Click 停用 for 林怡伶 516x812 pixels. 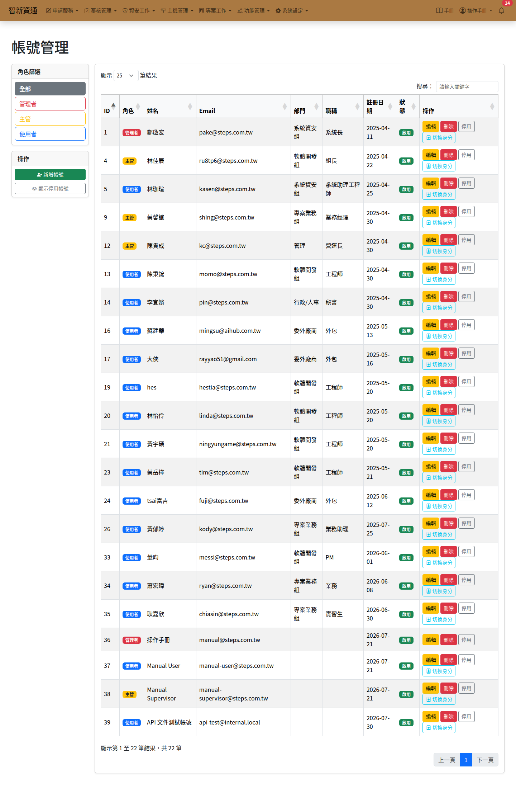click(467, 410)
